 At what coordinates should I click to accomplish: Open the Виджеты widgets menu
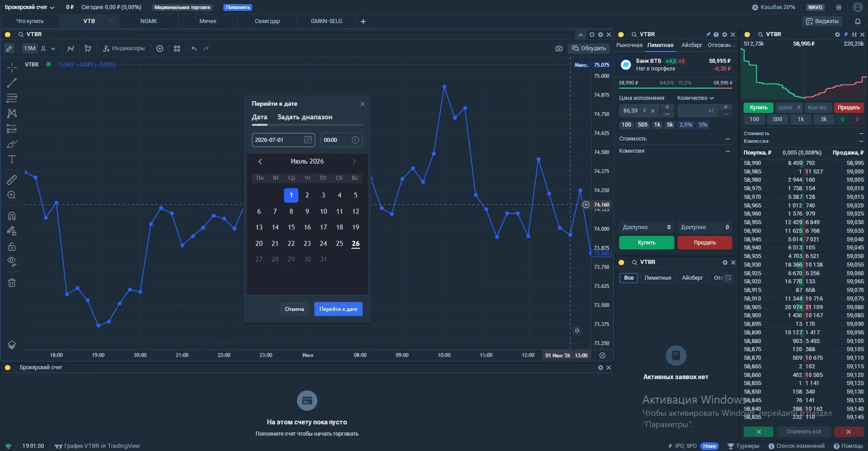point(822,21)
